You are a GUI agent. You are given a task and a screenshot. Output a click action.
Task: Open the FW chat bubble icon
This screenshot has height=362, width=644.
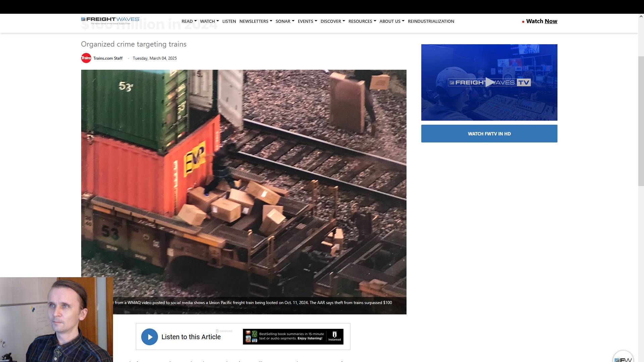623,359
